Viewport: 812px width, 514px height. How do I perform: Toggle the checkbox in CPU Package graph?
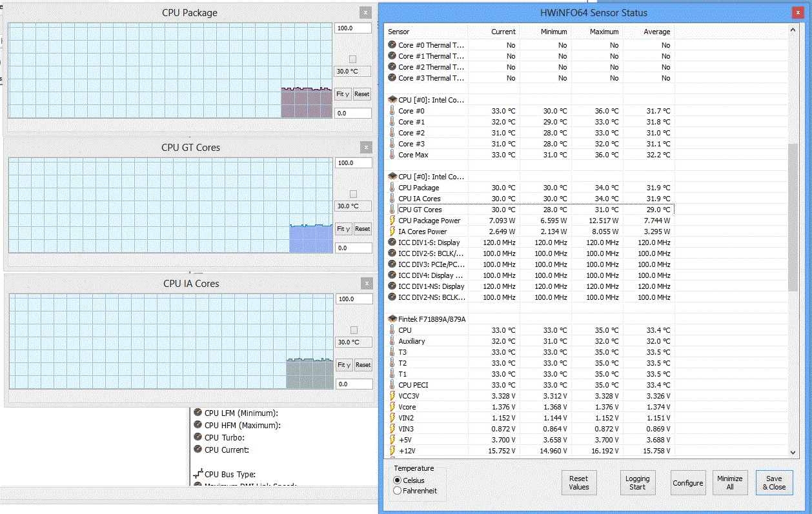pos(352,59)
